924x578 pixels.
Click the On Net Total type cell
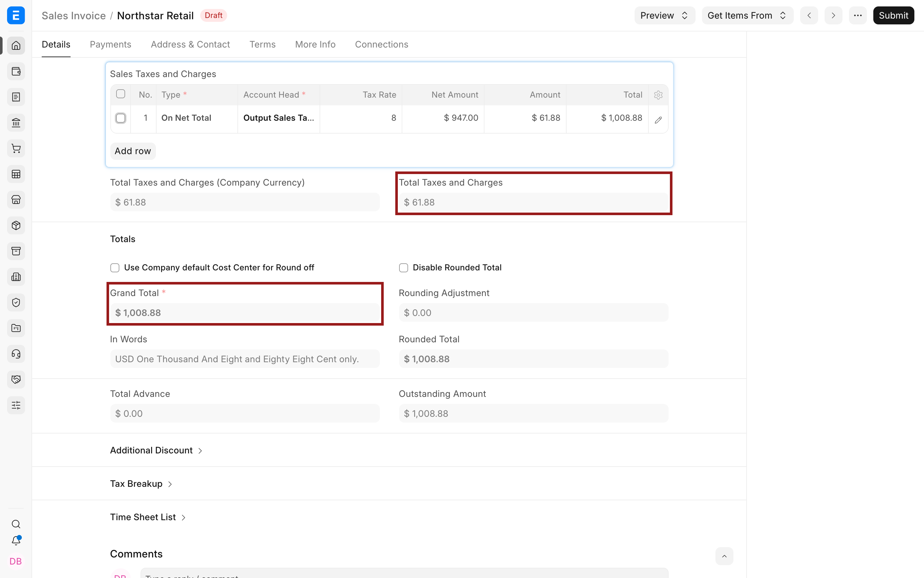pyautogui.click(x=197, y=118)
